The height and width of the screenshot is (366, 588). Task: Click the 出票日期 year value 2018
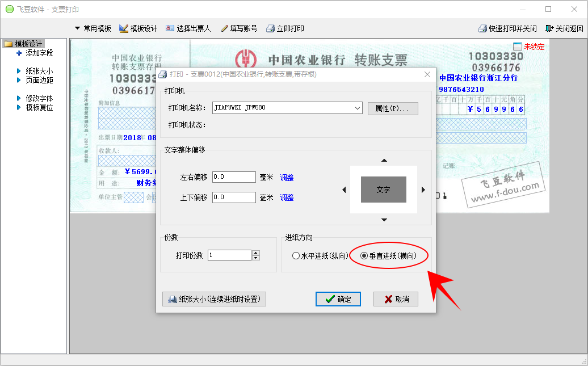tap(132, 138)
